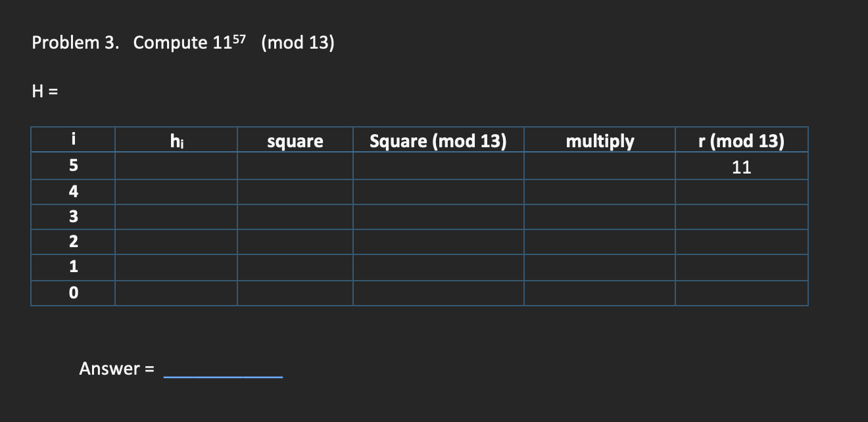Select row label 4 in the table
This screenshot has width=868, height=422.
click(x=73, y=191)
